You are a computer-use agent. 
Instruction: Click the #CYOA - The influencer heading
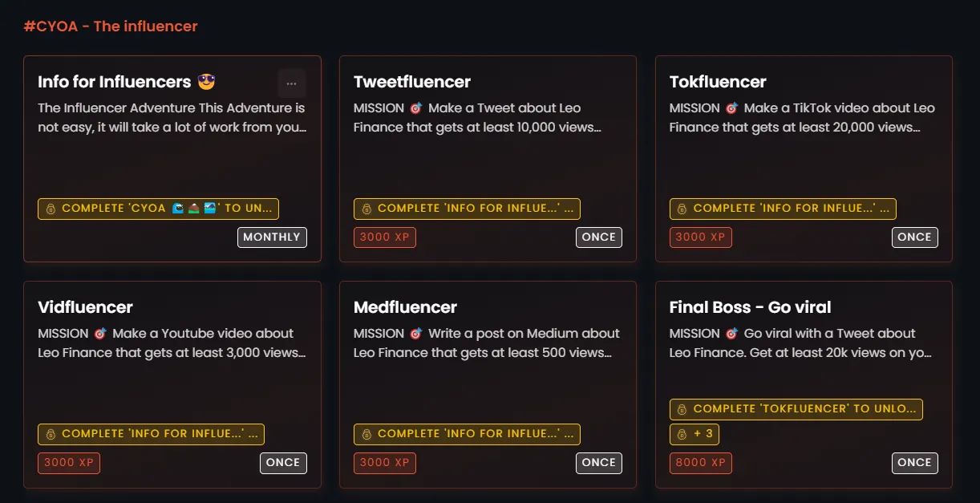[111, 26]
